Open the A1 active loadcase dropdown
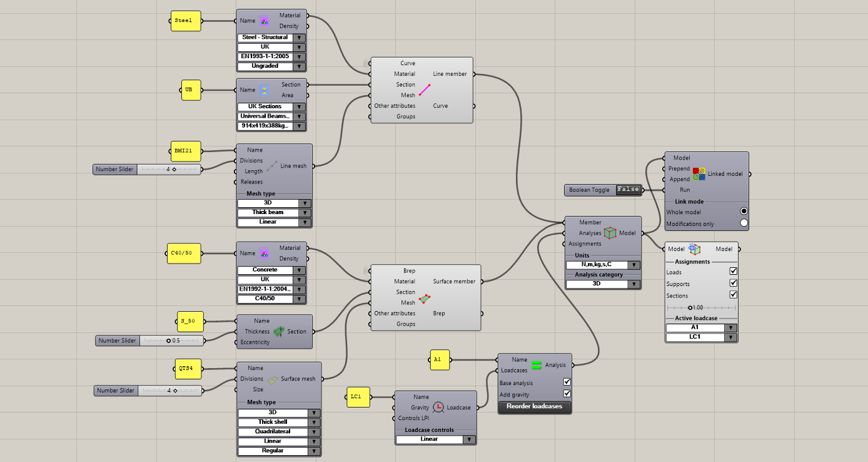 (x=701, y=327)
